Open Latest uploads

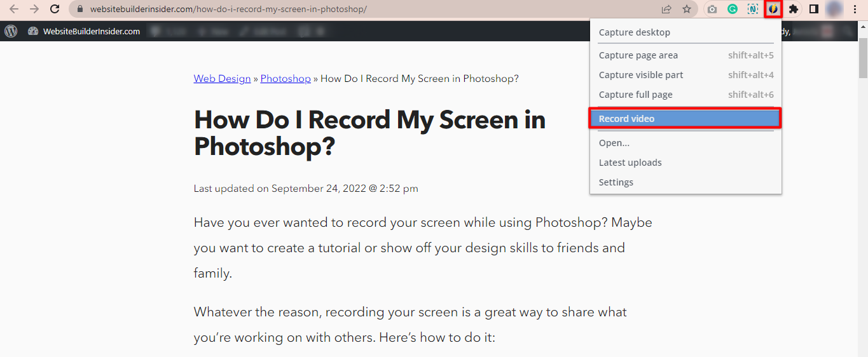point(686,163)
